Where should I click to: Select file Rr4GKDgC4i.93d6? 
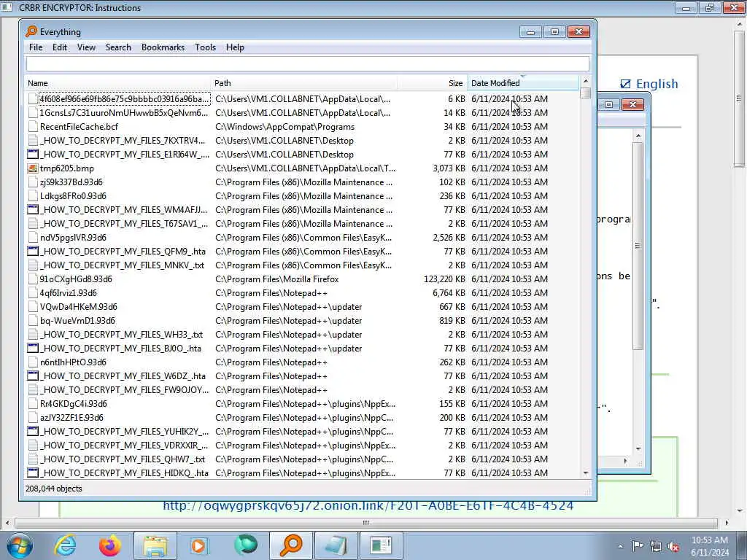74,404
